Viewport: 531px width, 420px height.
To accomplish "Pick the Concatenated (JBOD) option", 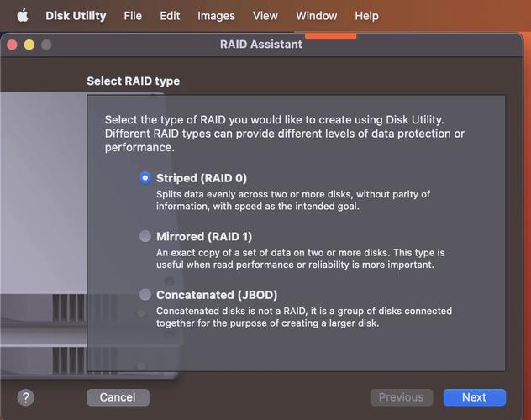I will click(145, 295).
